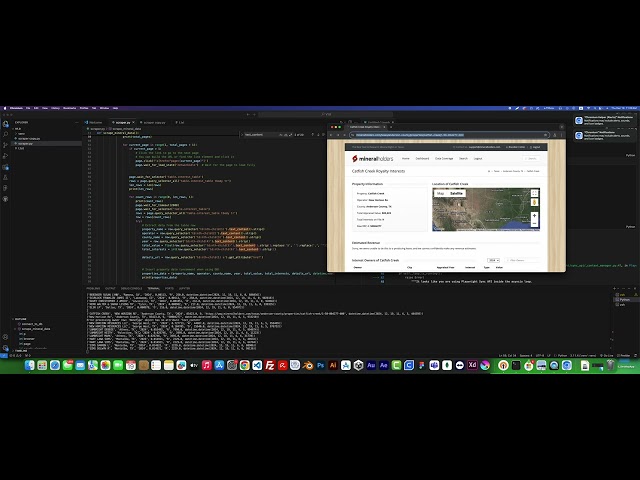Open the browser three-dot menu
The height and width of the screenshot is (480, 640).
[x=562, y=135]
